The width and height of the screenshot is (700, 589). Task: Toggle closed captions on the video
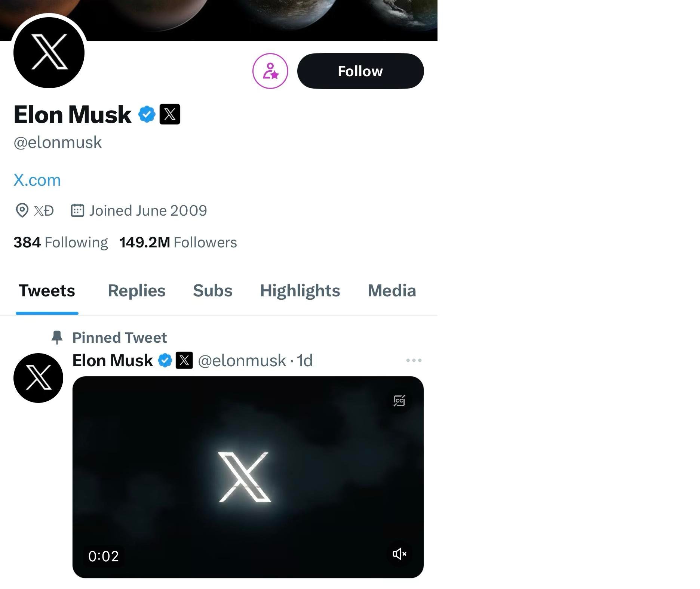pos(399,401)
